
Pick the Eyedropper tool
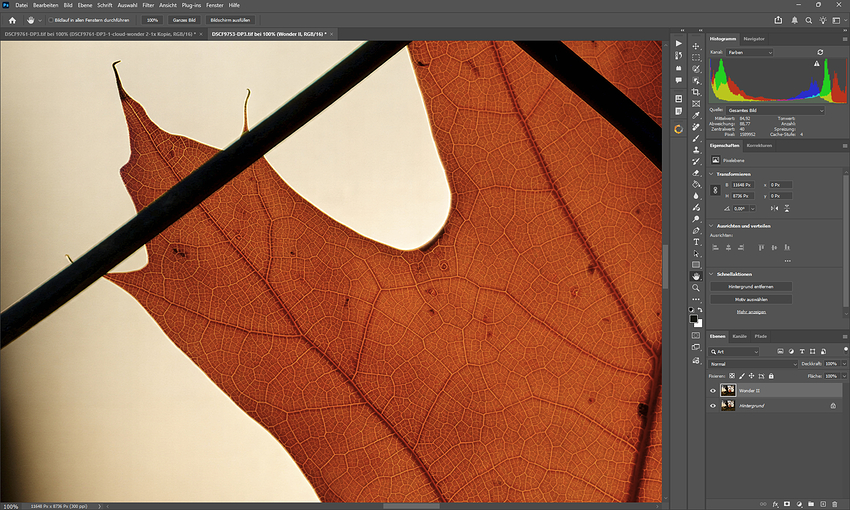[x=696, y=117]
